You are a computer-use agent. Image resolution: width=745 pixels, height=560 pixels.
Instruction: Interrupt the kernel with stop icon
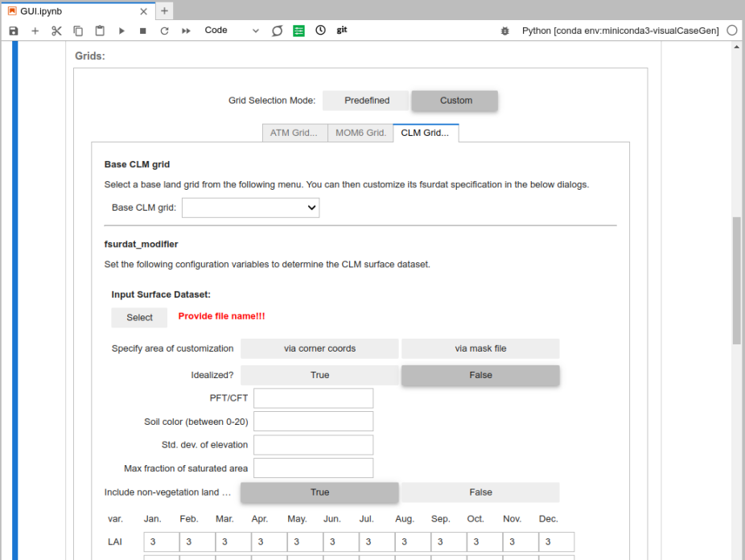(x=142, y=31)
